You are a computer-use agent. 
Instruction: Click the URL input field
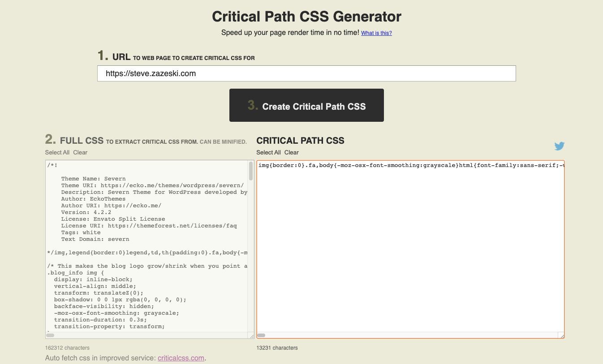[x=306, y=73]
